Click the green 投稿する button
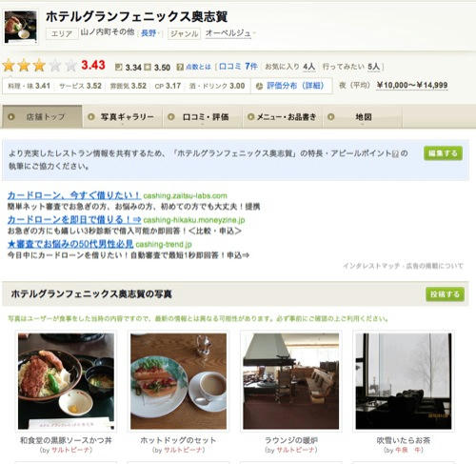This screenshot has width=476, height=464. 445,294
